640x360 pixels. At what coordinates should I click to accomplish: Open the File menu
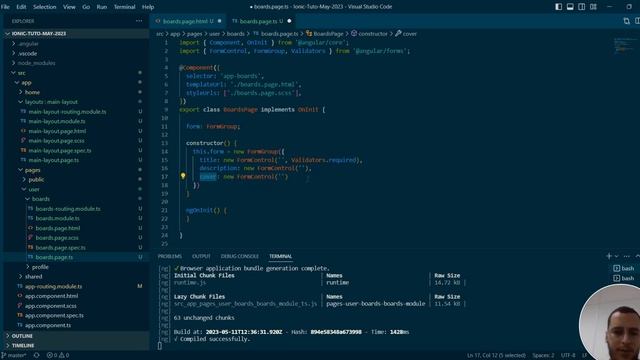tap(5, 7)
